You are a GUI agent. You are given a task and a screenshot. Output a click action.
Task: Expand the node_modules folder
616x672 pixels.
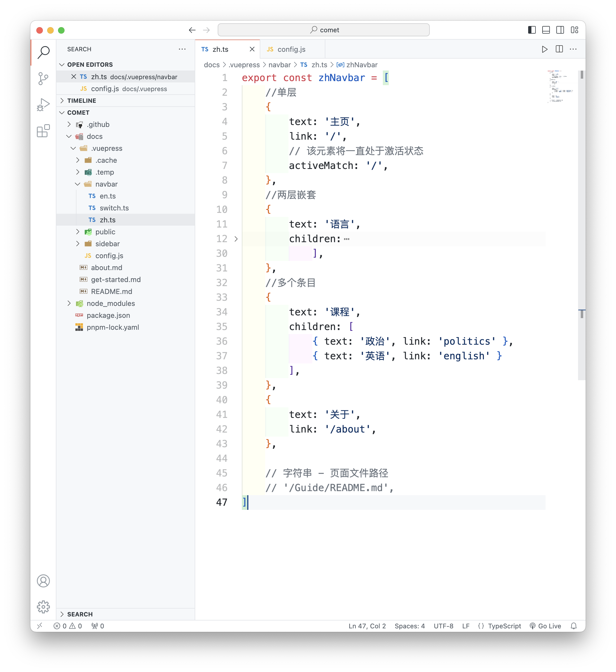click(x=111, y=303)
